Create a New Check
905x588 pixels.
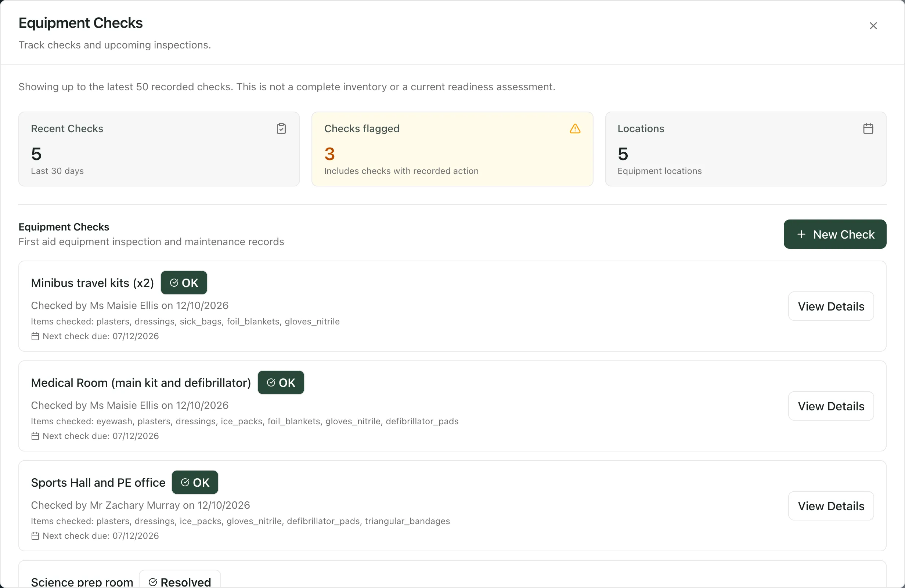click(835, 235)
